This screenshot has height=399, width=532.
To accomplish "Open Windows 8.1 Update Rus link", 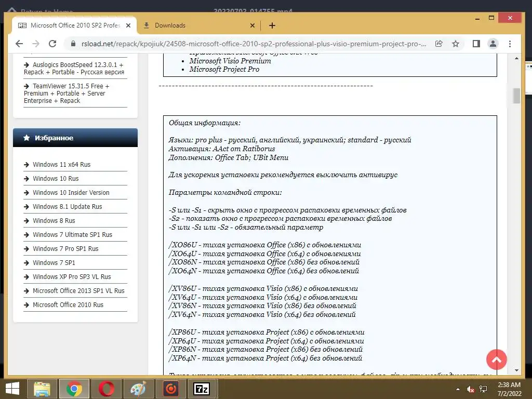I will tap(67, 207).
